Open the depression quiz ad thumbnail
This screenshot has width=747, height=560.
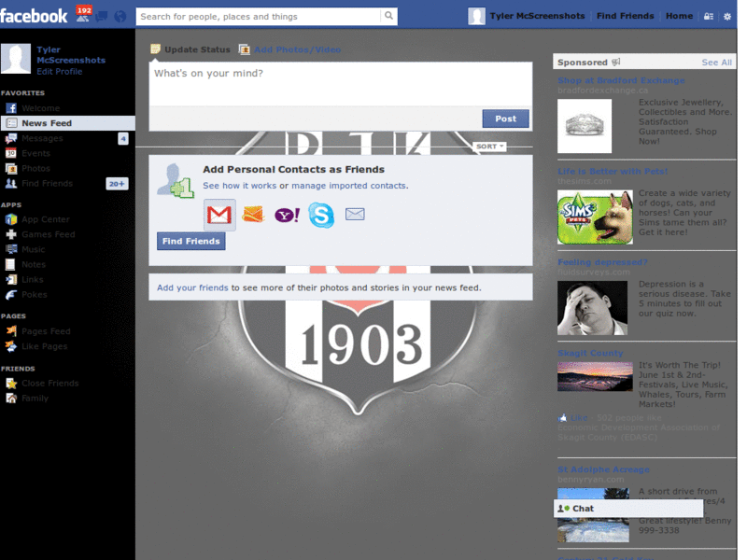pos(592,308)
